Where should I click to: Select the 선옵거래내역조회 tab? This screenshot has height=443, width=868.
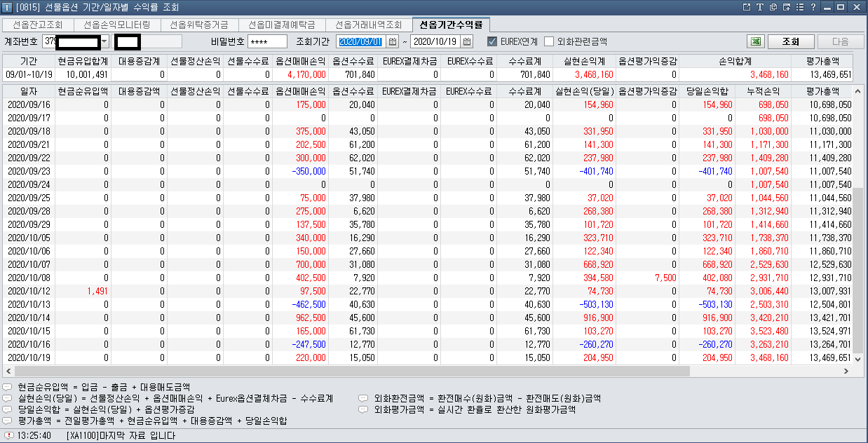click(368, 25)
